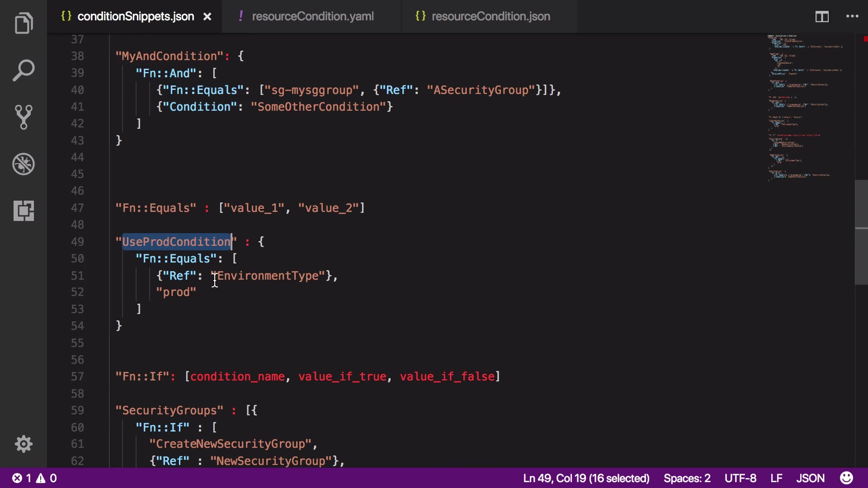Select file encoding UTF-8
Viewport: 868px width, 488px height.
(740, 478)
